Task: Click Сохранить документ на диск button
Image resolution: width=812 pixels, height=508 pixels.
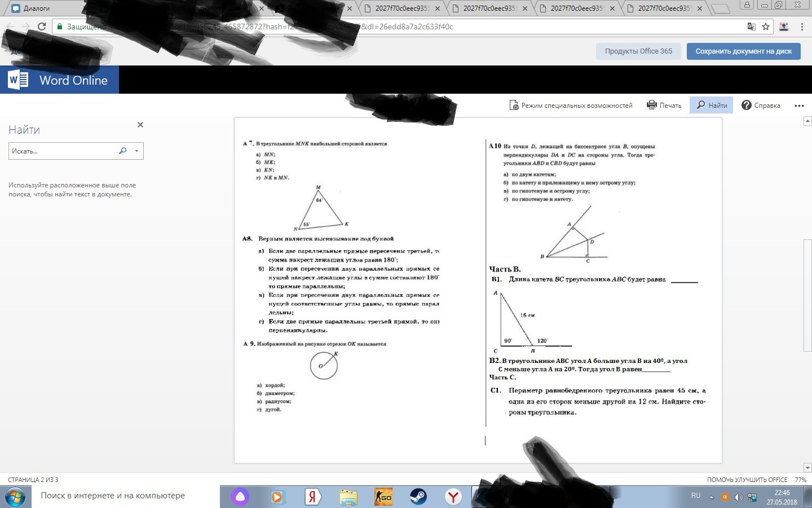Action: click(x=744, y=51)
